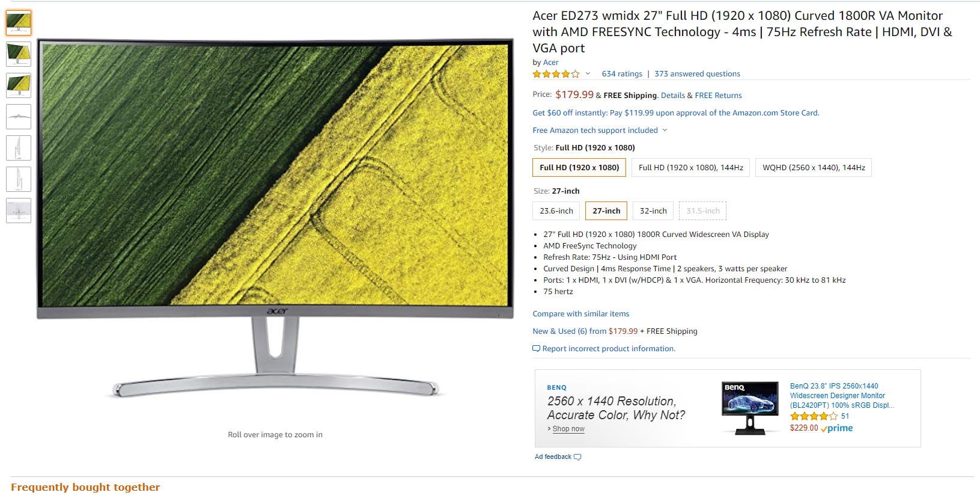
Task: Select the first product thumbnail image
Action: pyautogui.click(x=19, y=23)
